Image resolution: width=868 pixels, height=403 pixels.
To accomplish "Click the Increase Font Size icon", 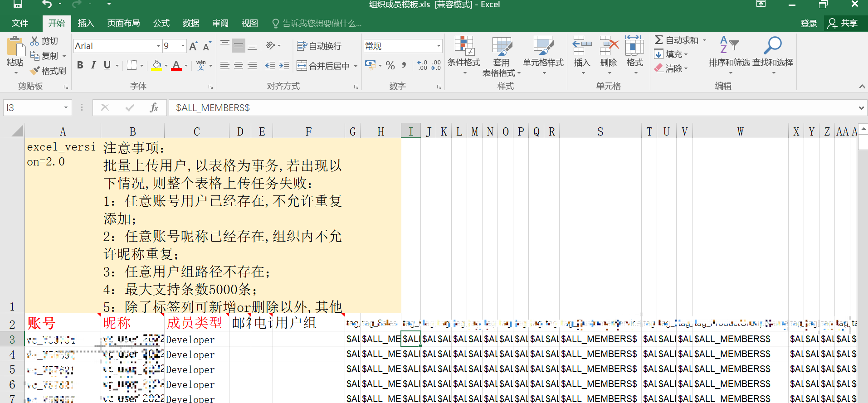I will pos(193,46).
